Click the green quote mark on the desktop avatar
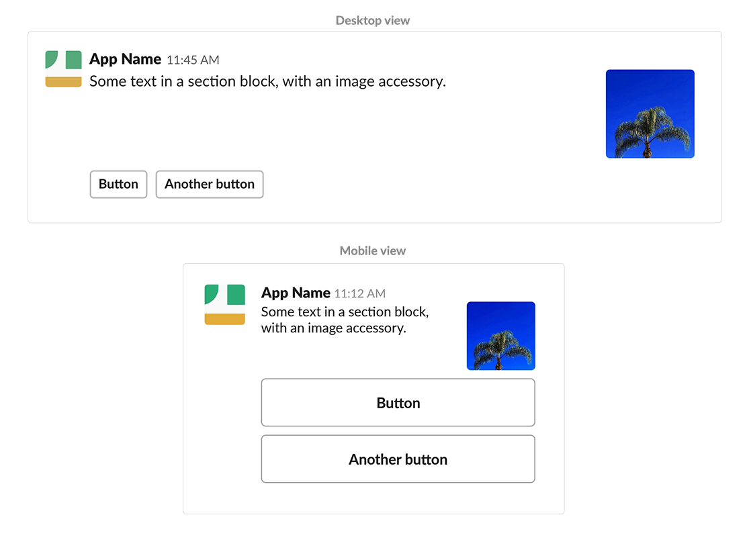The image size is (747, 560). coord(52,60)
